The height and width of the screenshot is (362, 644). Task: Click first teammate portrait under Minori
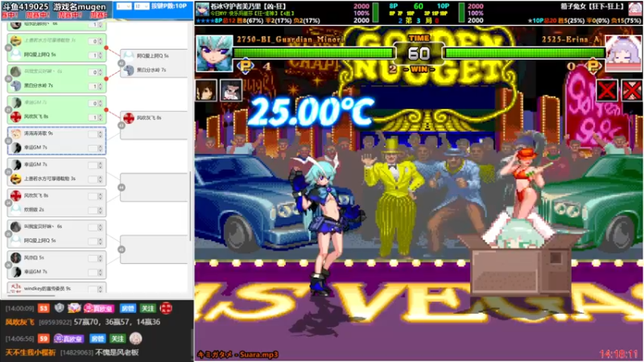[206, 90]
